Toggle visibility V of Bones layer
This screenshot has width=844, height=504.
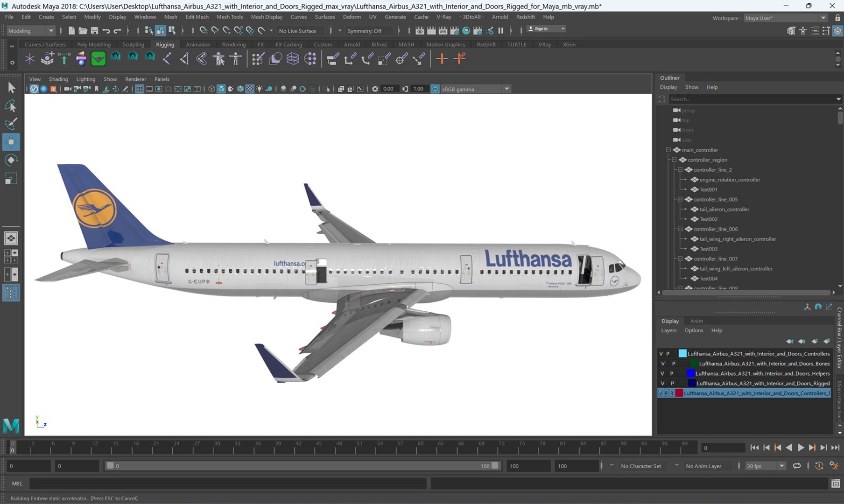663,364
